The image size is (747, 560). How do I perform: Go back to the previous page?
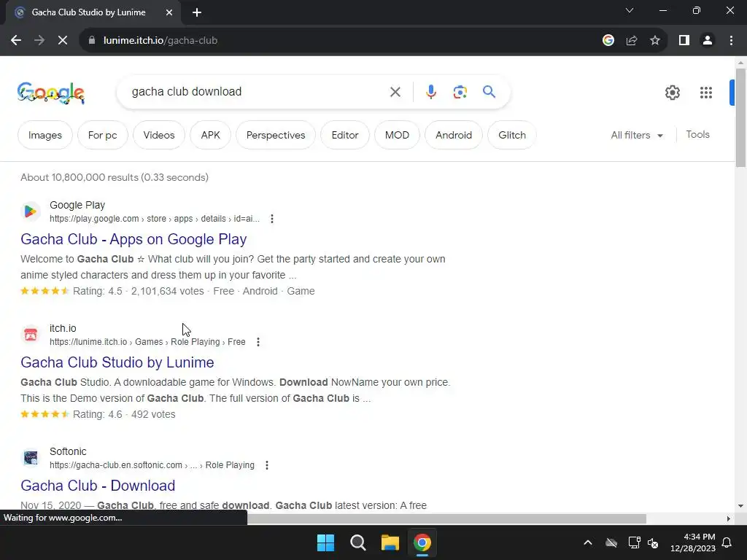(x=16, y=41)
